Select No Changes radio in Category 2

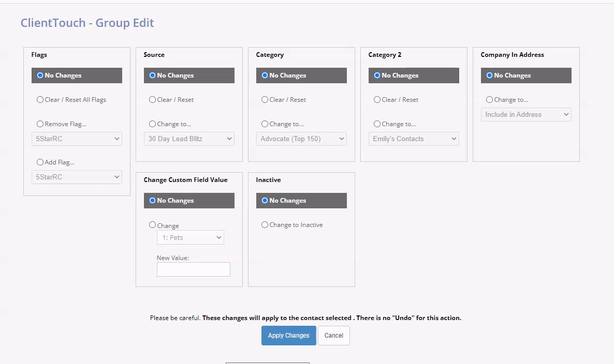click(377, 75)
